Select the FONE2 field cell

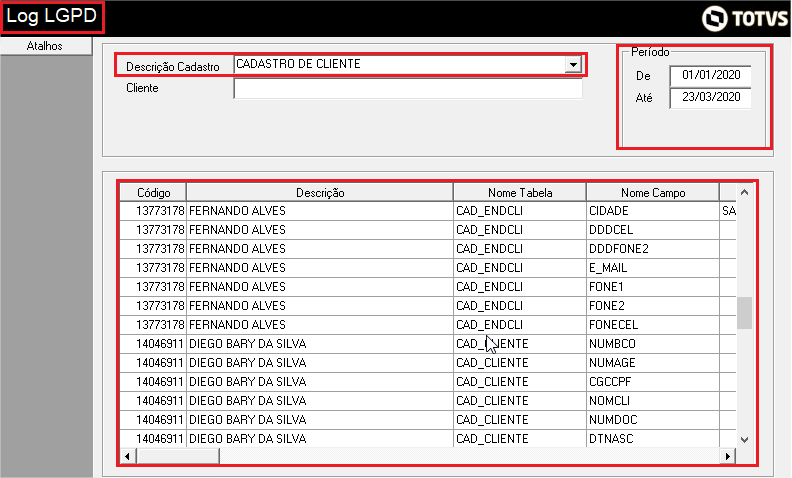tap(653, 306)
